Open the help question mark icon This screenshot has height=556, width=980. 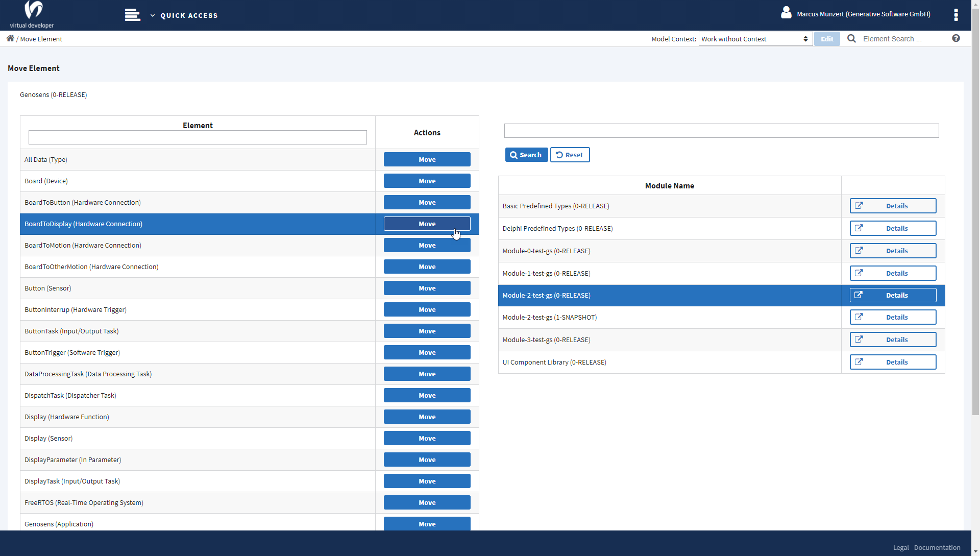pos(955,38)
